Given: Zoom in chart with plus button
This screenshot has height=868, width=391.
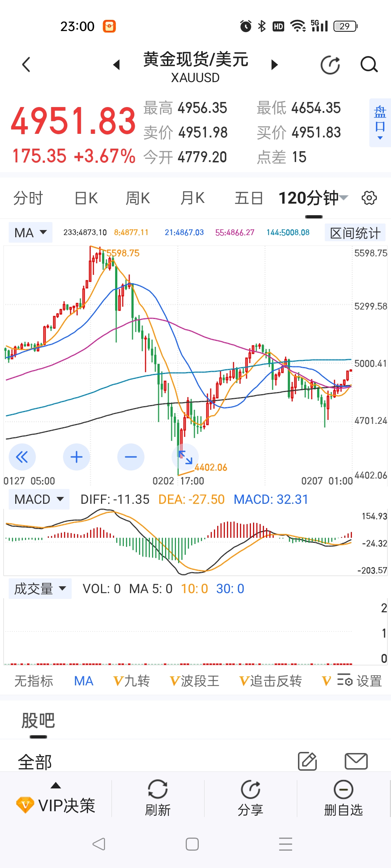Looking at the screenshot, I should [76, 457].
